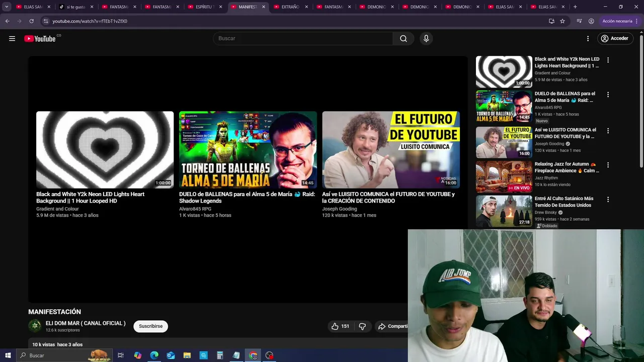Click the '10 k vistas hace 3 años' text
This screenshot has height=362, width=644.
pyautogui.click(x=57, y=345)
